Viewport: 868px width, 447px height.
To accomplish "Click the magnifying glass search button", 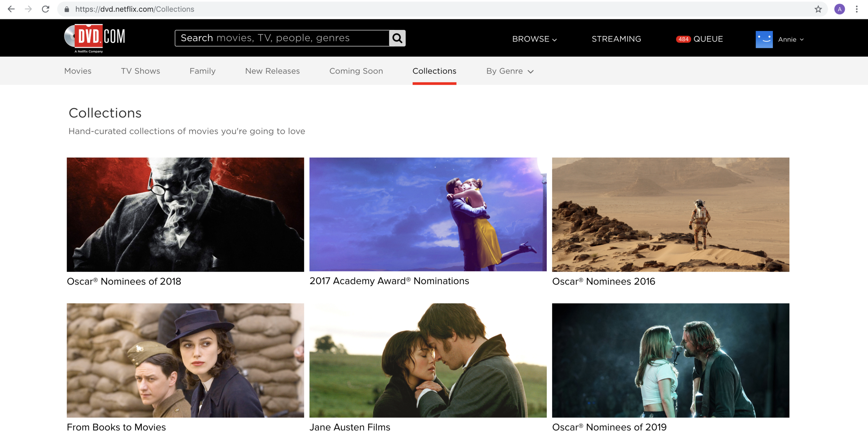I will (397, 38).
